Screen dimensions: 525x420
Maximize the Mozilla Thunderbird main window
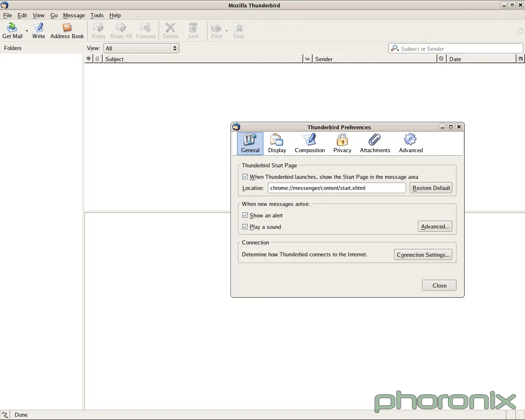coord(512,5)
